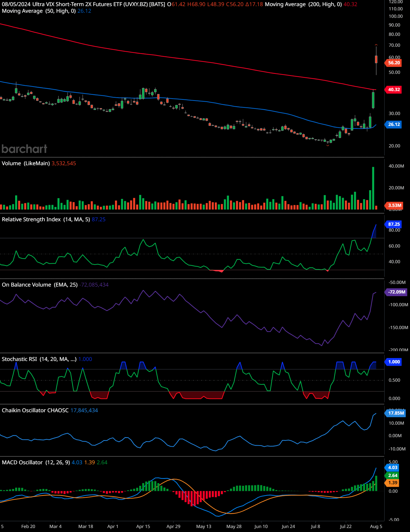Click the blue 26.12 moving average price tag

393,125
